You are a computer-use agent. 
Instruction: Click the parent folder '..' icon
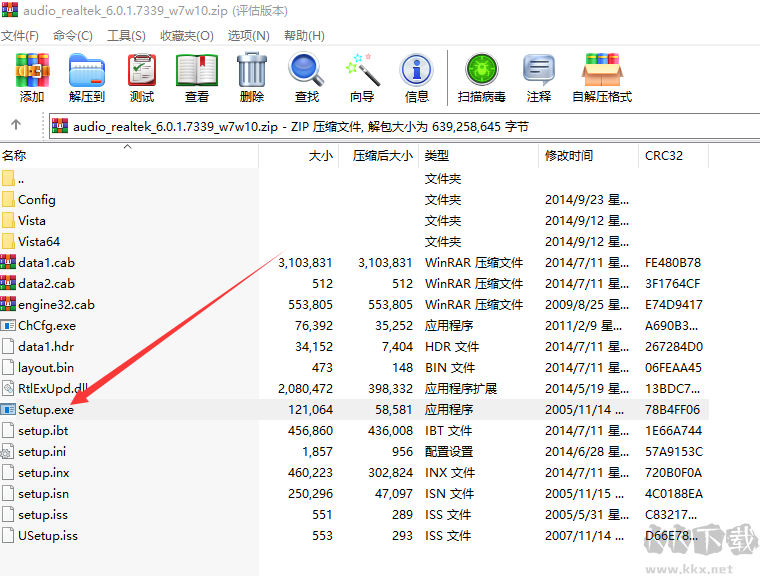click(x=8, y=178)
